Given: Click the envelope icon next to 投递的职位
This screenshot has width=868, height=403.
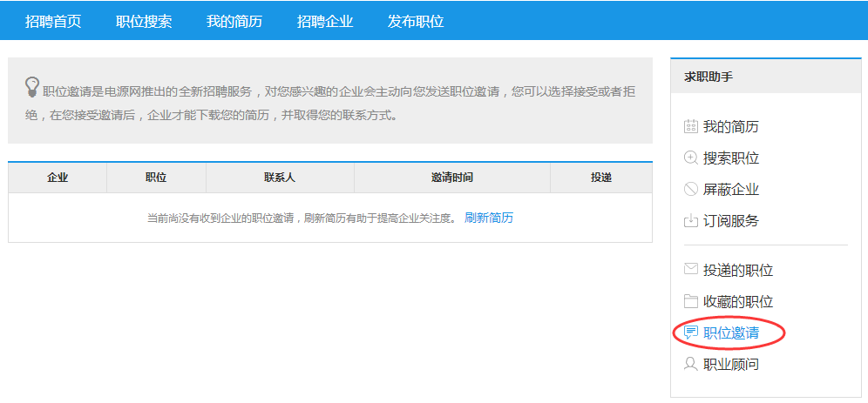Looking at the screenshot, I should [691, 270].
